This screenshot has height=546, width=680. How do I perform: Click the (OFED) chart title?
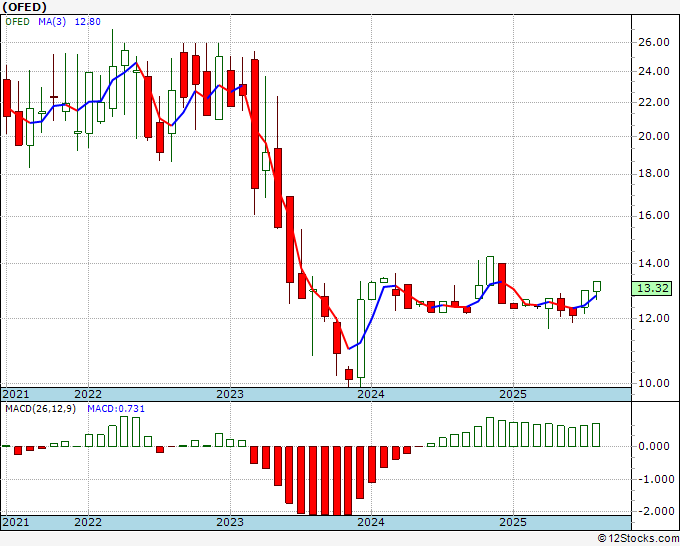coord(24,7)
